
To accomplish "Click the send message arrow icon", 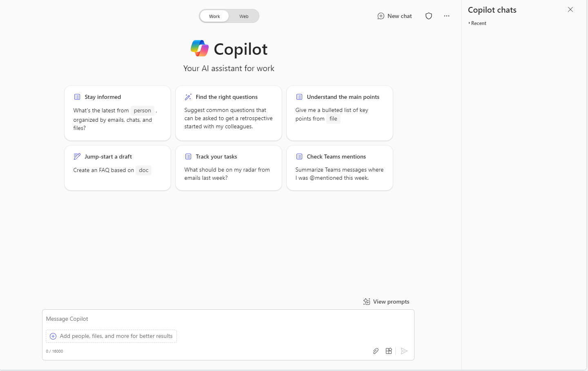I will click(404, 351).
